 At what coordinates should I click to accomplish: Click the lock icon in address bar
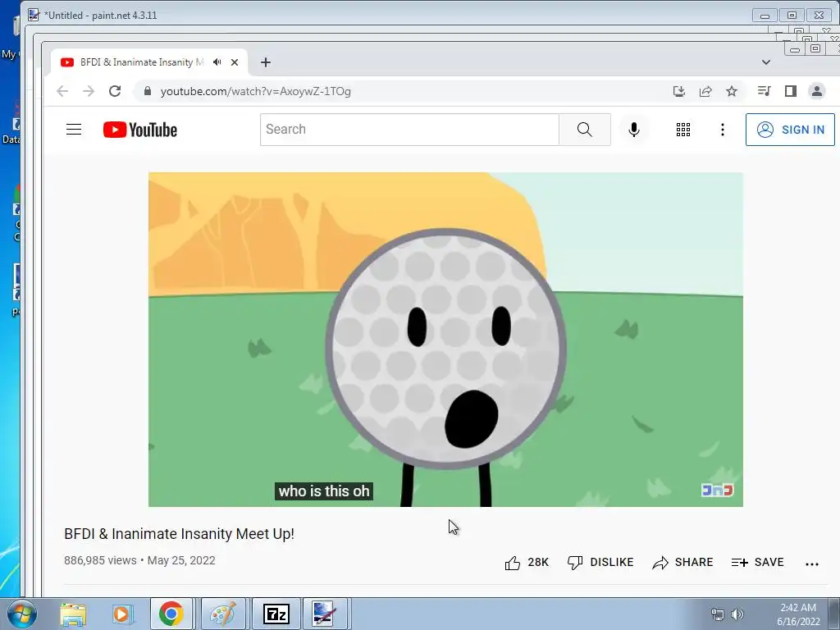148,91
